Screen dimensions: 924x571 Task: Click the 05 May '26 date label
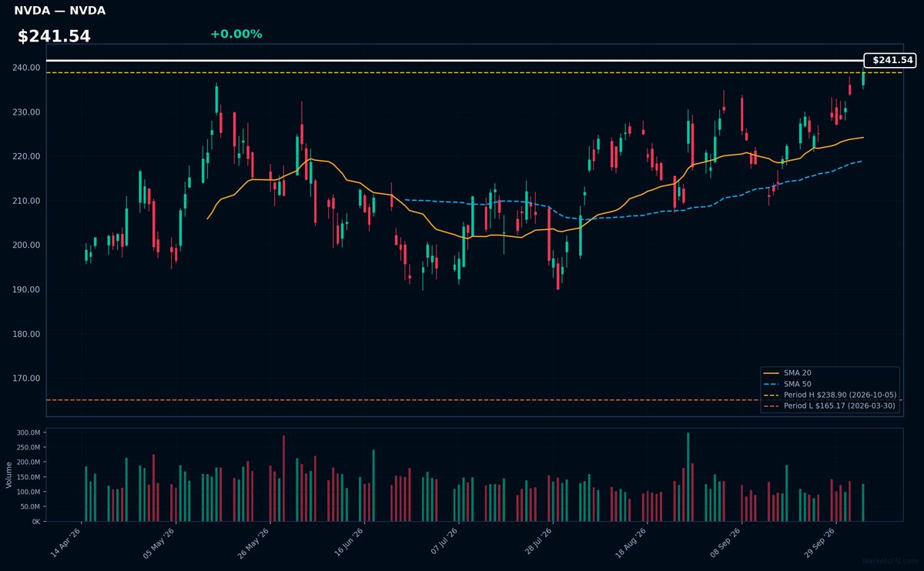point(159,544)
